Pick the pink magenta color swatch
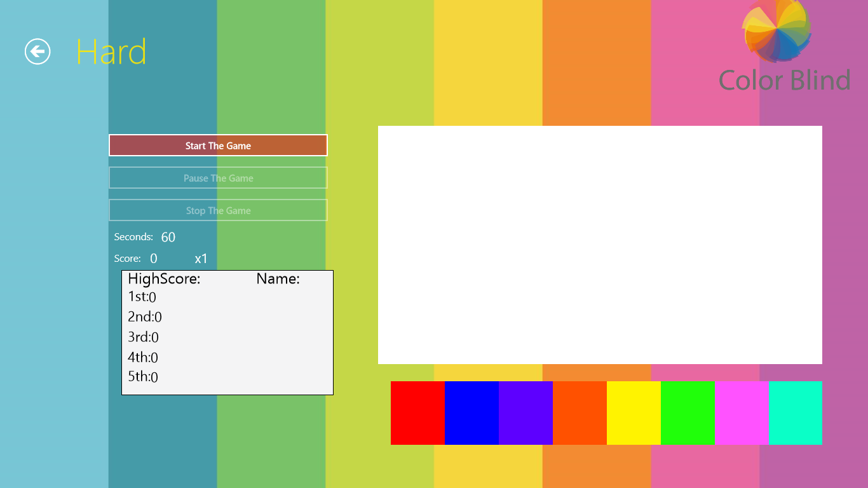 click(x=742, y=413)
